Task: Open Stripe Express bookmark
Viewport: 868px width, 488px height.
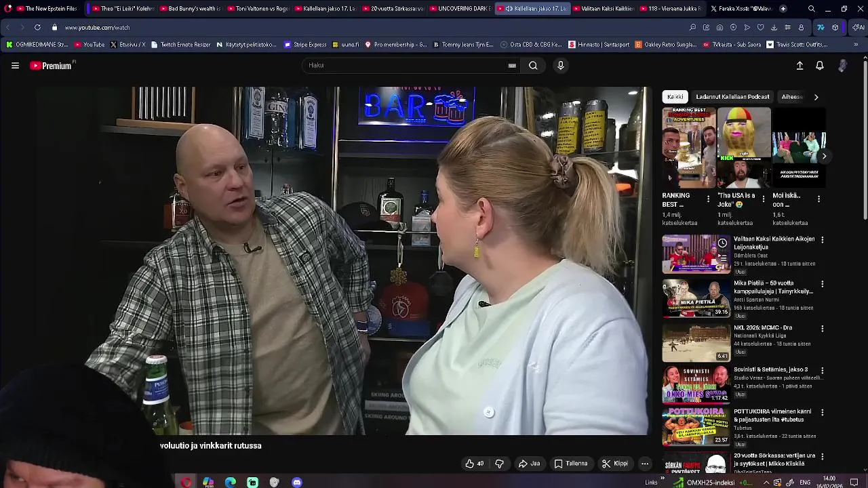Action: pyautogui.click(x=305, y=45)
